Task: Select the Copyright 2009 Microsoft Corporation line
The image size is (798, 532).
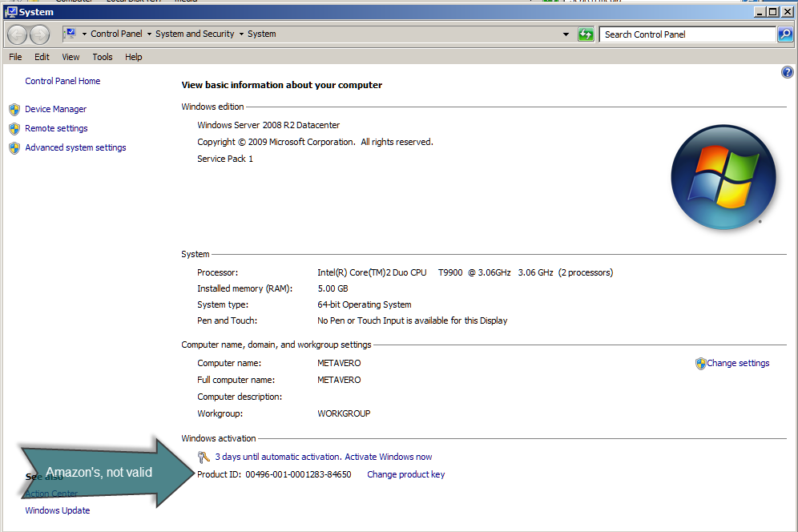Action: (x=315, y=142)
